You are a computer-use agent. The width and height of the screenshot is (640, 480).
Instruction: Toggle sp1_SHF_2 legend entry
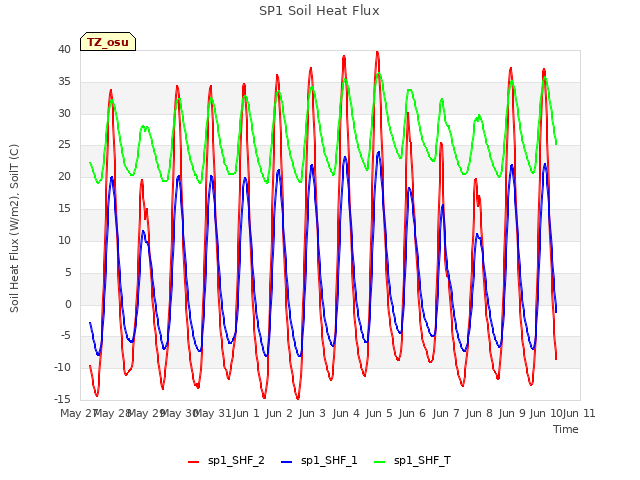tap(226, 461)
